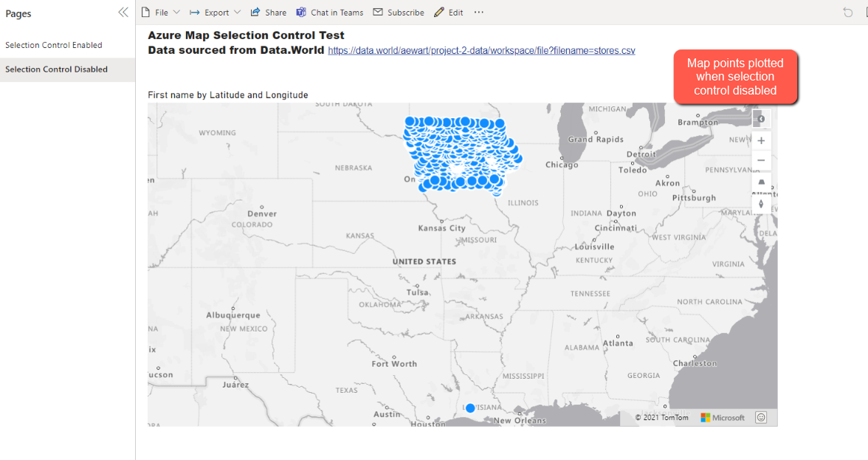Click the Share arrow icon
The width and height of the screenshot is (868, 460).
click(x=255, y=12)
